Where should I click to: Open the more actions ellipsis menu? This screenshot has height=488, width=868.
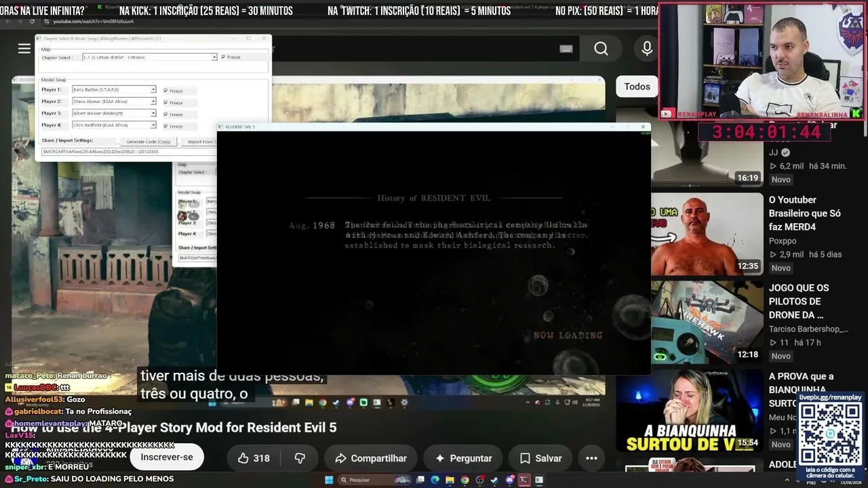(591, 458)
